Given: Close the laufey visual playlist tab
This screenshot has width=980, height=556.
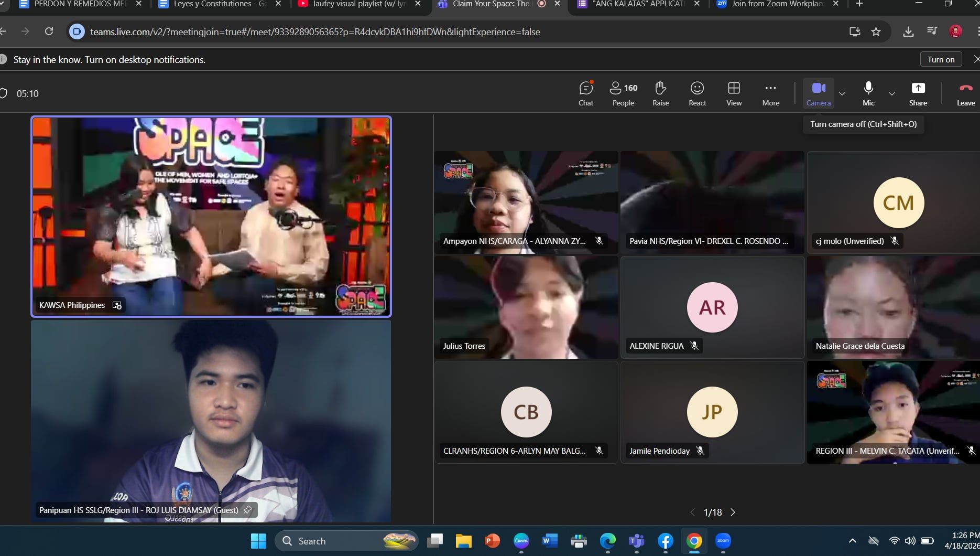Looking at the screenshot, I should [418, 4].
